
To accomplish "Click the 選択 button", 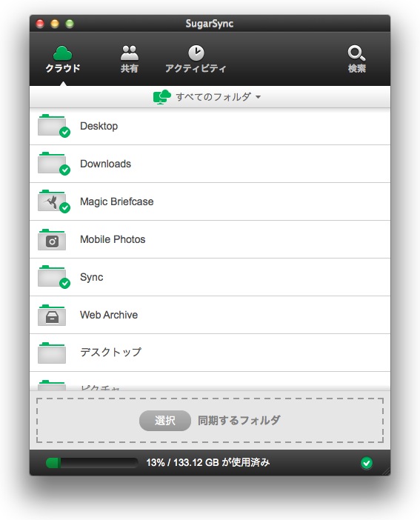I will 165,421.
